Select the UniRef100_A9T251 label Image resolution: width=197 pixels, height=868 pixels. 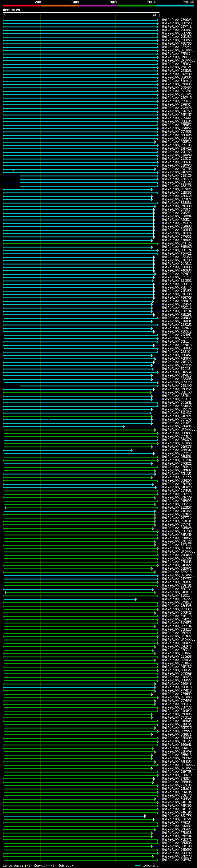click(177, 91)
